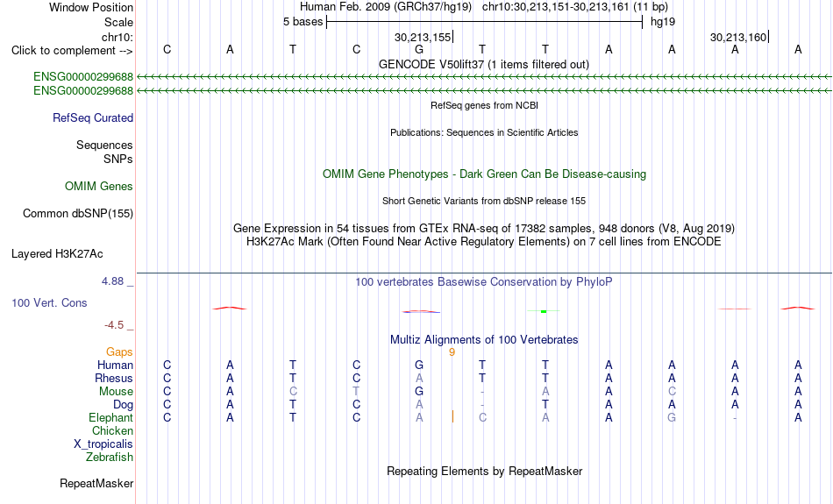Viewport: 833px width, 504px height.
Task: Click the H3K27Ac Mark ENCODE track title
Action: (484, 242)
